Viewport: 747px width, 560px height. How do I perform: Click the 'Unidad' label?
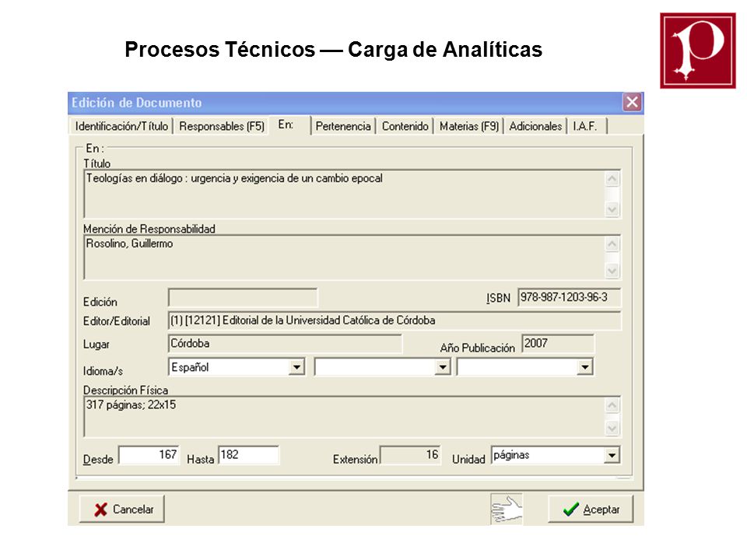(x=468, y=460)
